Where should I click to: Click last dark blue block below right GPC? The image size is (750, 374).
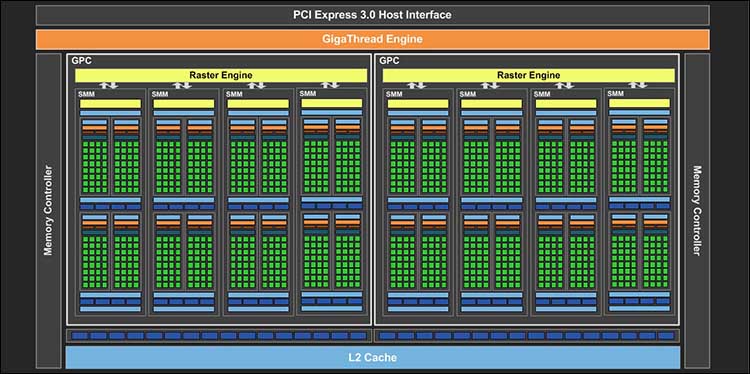[x=666, y=336]
